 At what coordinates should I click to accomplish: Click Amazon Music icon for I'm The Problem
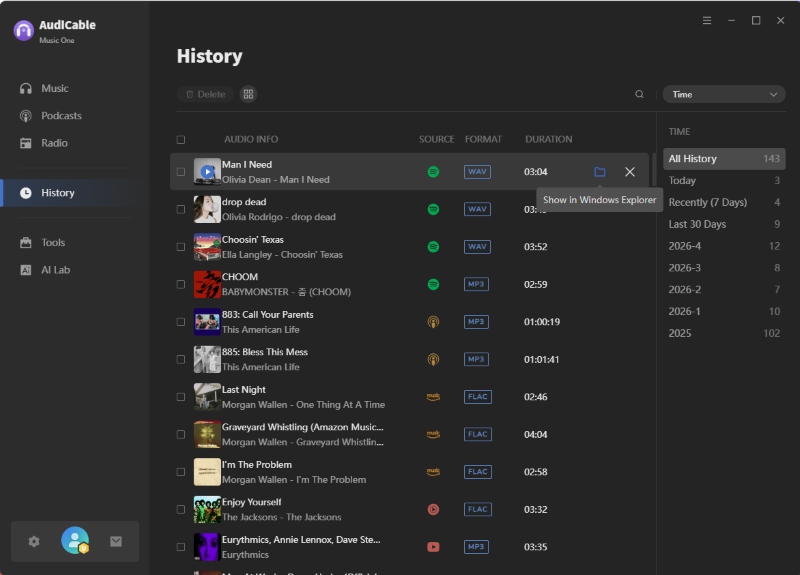(x=433, y=472)
